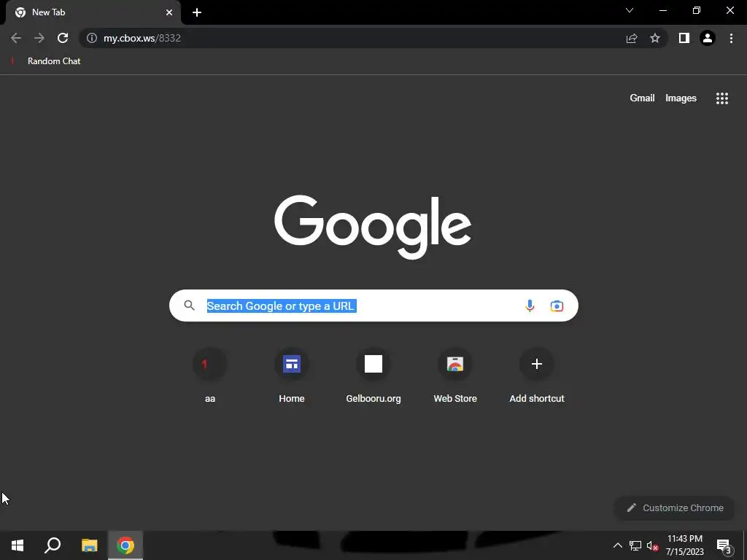
Task: Close the New Tab tab
Action: (169, 12)
